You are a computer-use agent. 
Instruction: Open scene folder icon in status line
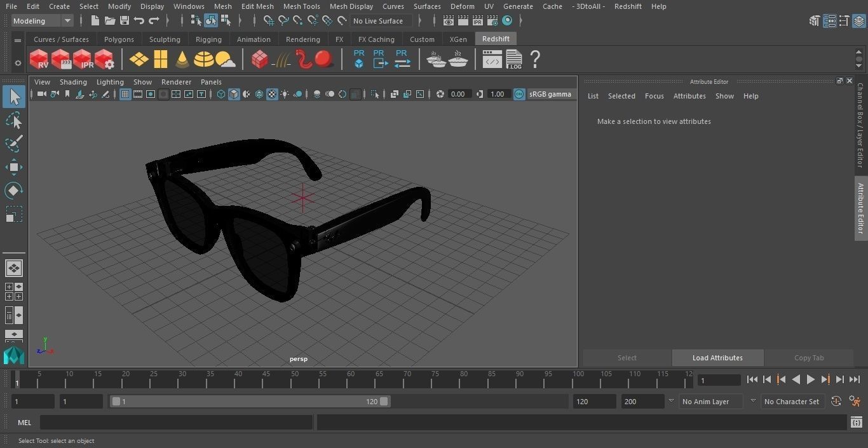110,21
